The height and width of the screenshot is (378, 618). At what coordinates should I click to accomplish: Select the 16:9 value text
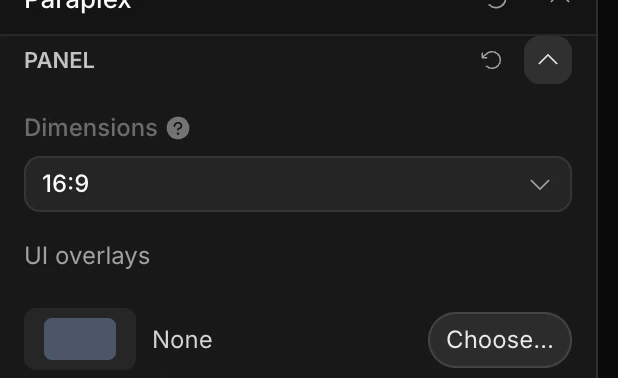click(x=65, y=184)
